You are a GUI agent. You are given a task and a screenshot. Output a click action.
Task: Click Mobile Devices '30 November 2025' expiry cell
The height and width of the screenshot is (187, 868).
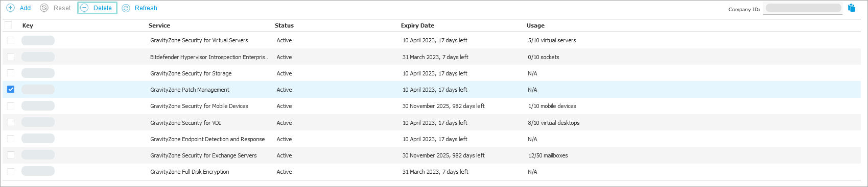pos(443,106)
